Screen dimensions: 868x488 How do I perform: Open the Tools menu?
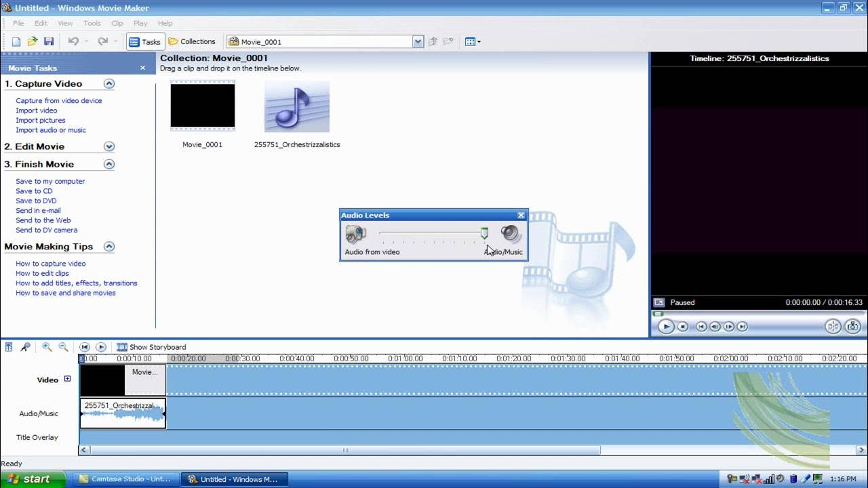click(x=92, y=23)
